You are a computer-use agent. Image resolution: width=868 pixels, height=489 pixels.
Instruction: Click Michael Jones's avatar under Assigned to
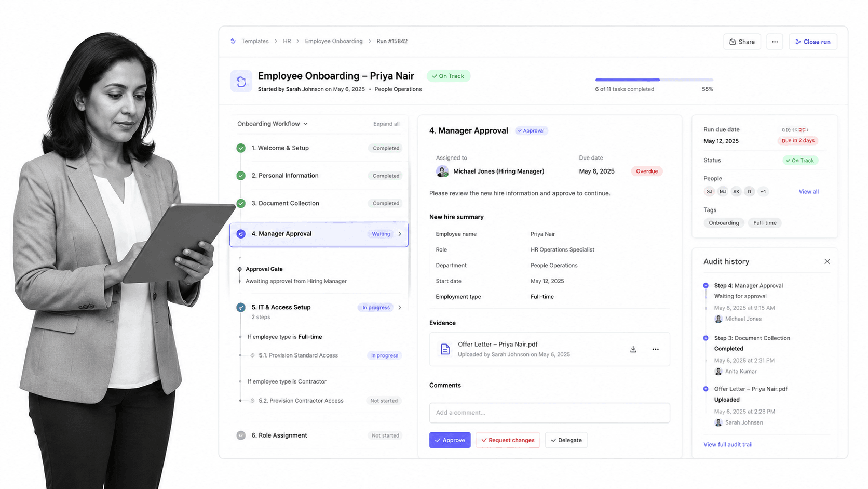[x=442, y=171]
